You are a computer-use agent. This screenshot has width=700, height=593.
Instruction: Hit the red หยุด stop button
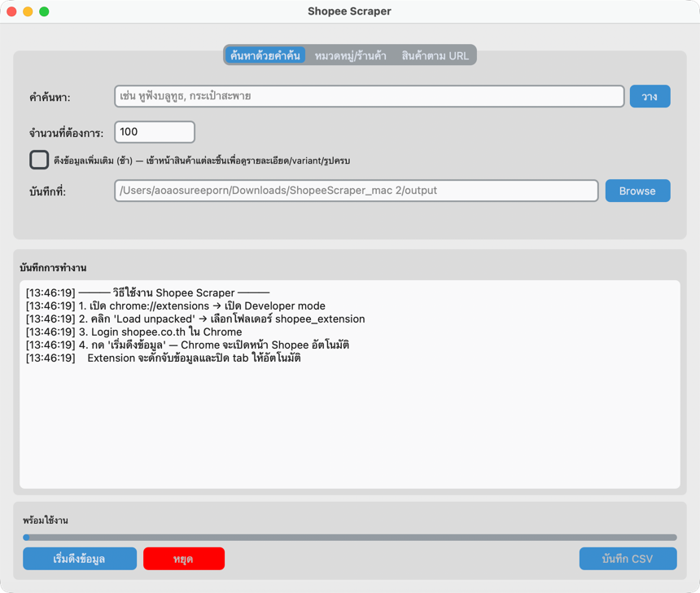click(183, 559)
